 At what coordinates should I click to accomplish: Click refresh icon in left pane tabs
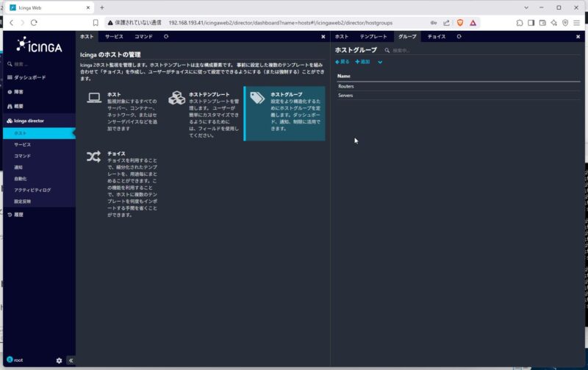coord(166,36)
